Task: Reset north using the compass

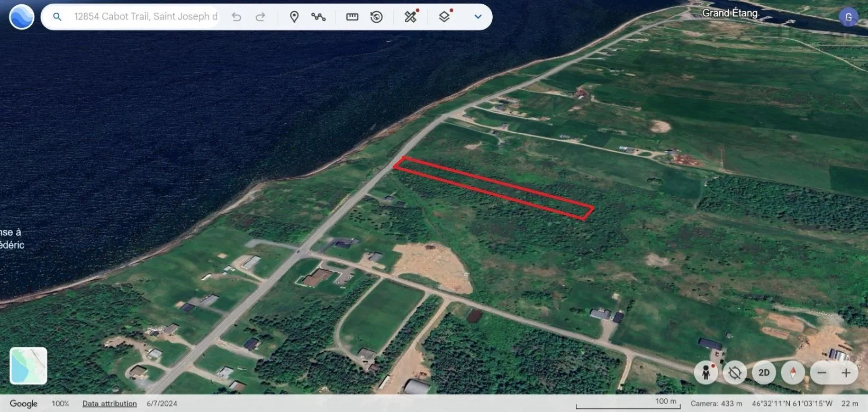Action: (x=793, y=373)
